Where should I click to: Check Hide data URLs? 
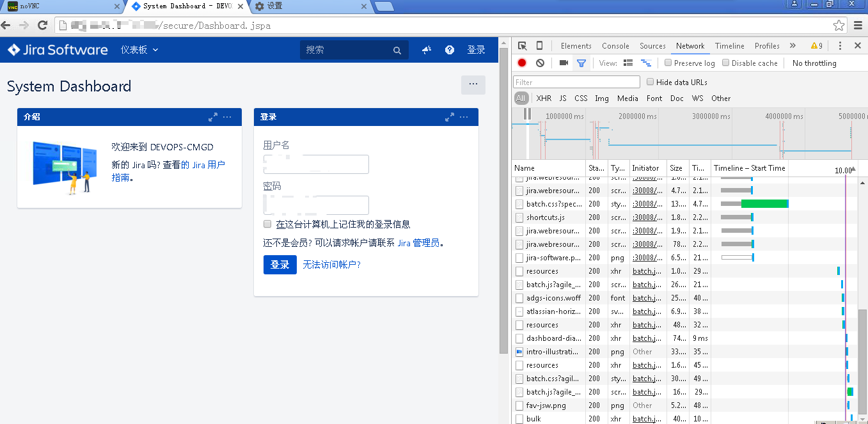click(651, 82)
